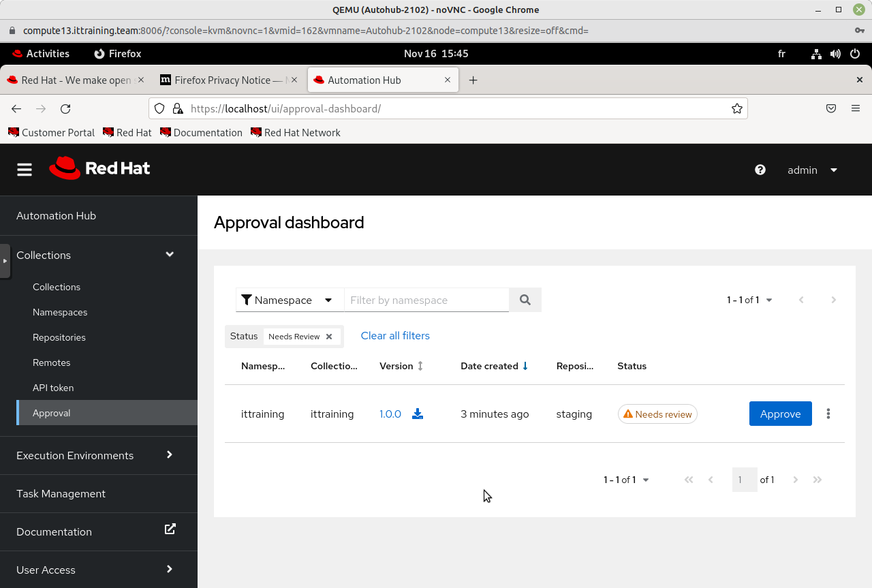Click Activities in GNOME top bar
Viewport: 872px width, 588px height.
pos(41,54)
